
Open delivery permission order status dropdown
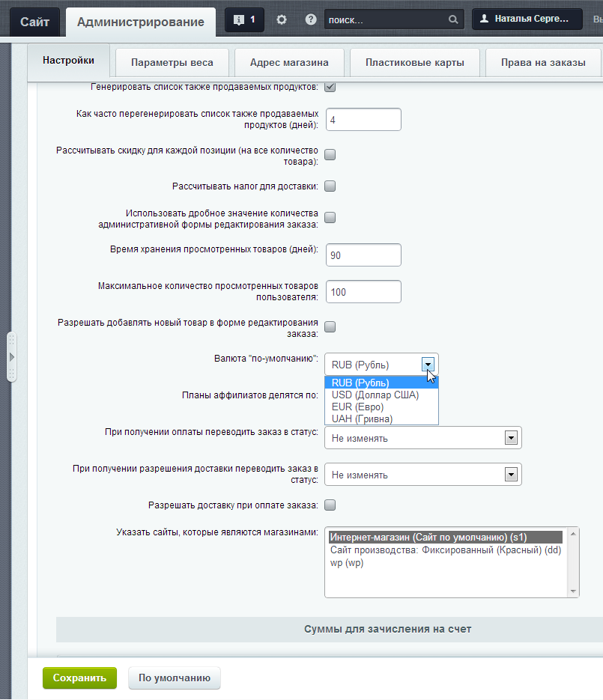[x=423, y=475]
